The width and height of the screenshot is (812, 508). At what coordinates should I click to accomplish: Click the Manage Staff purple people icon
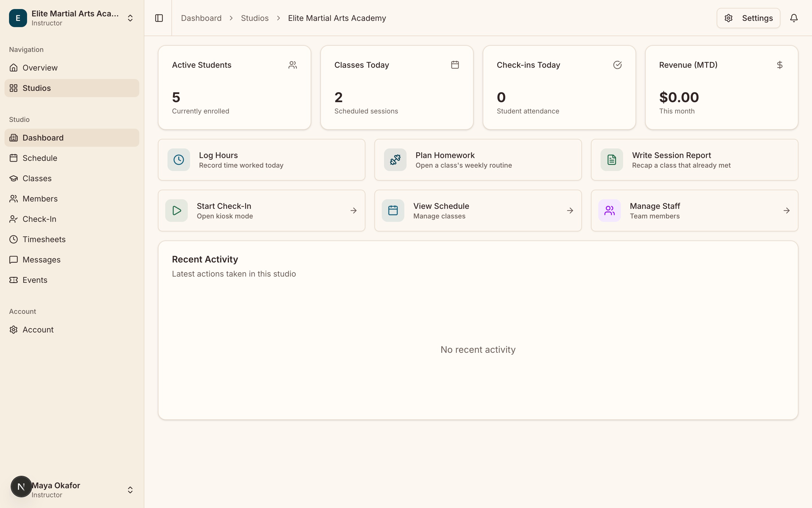[x=609, y=211]
